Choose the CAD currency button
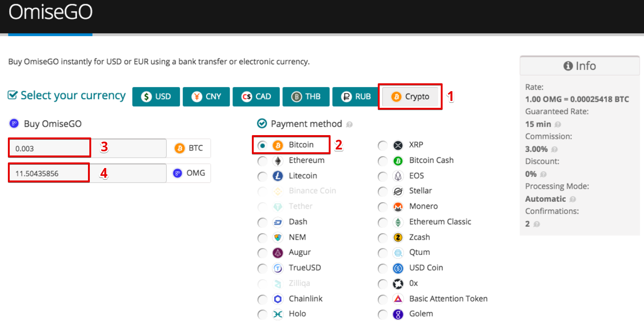The image size is (644, 323). [x=256, y=97]
